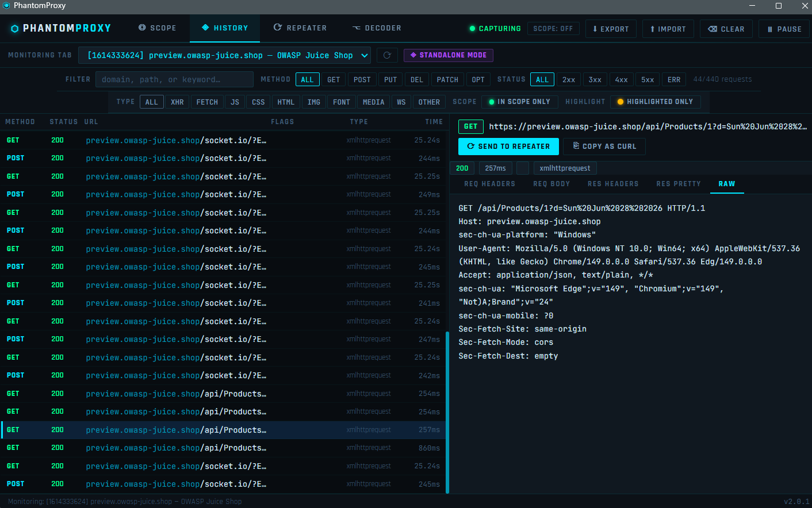Filter by MEDIA type
Viewport: 812px width, 508px height.
[x=373, y=102]
